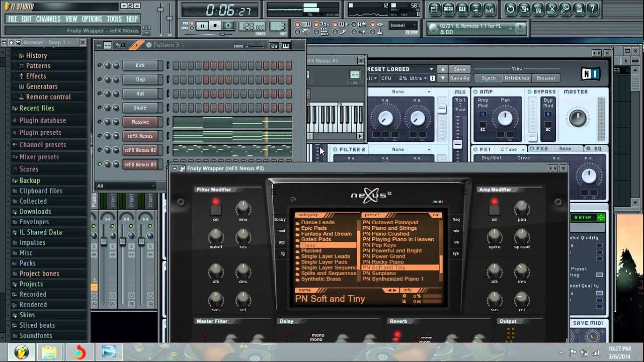Toggle the AMP section power in Massive
Viewport: 644px width, 362px height.
(x=475, y=92)
